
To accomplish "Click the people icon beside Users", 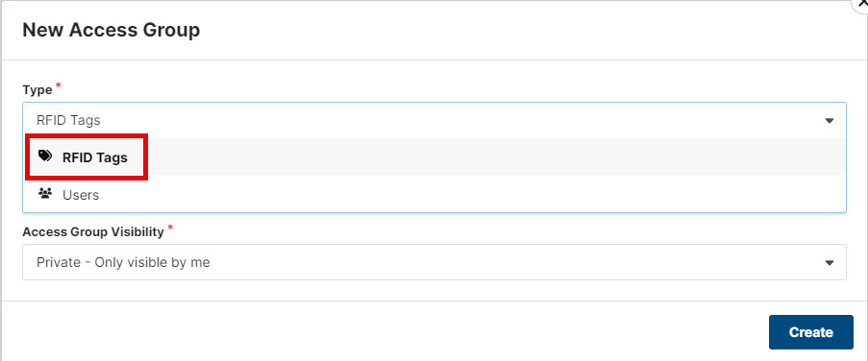I will pyautogui.click(x=45, y=194).
